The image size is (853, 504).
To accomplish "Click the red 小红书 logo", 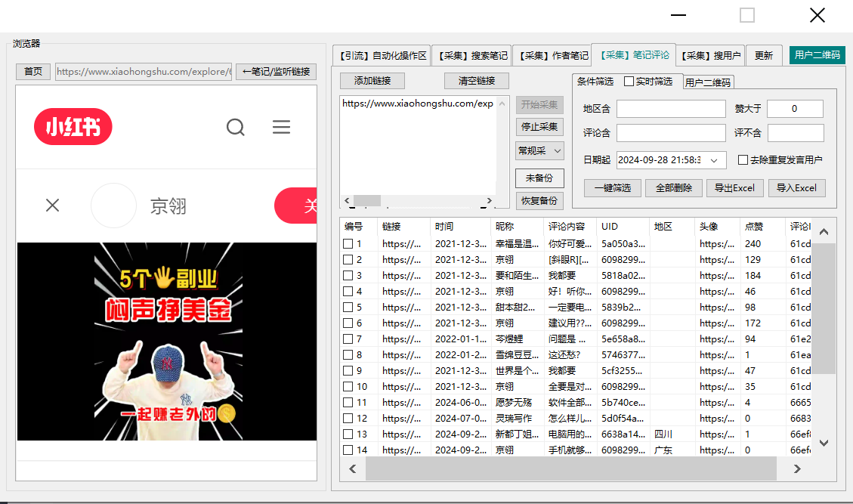I will click(73, 127).
